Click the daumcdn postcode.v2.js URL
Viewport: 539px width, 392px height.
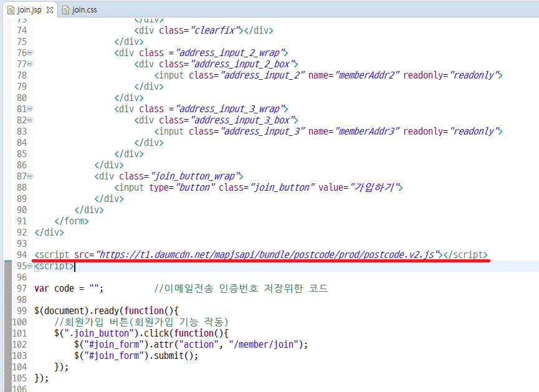269,254
